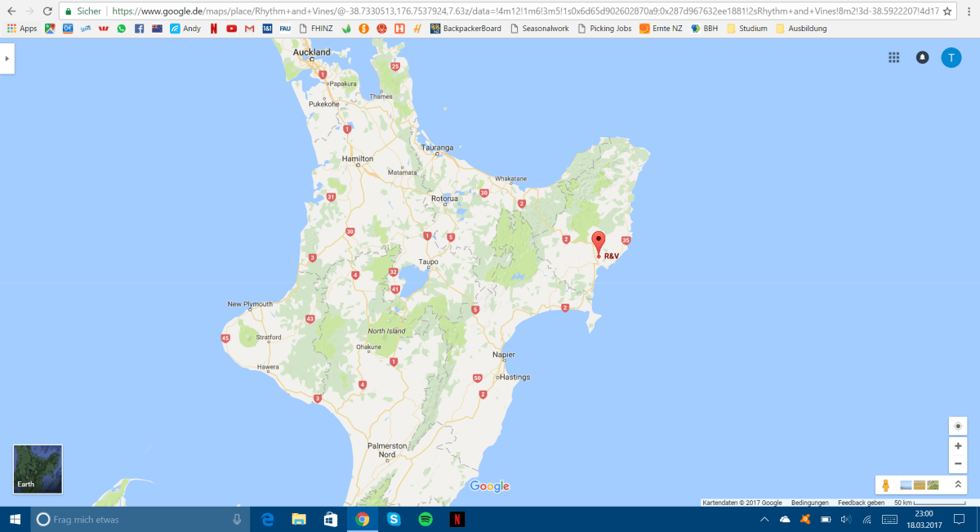Open the Picking Jobs bookmark
This screenshot has height=532, width=980.
(x=604, y=28)
